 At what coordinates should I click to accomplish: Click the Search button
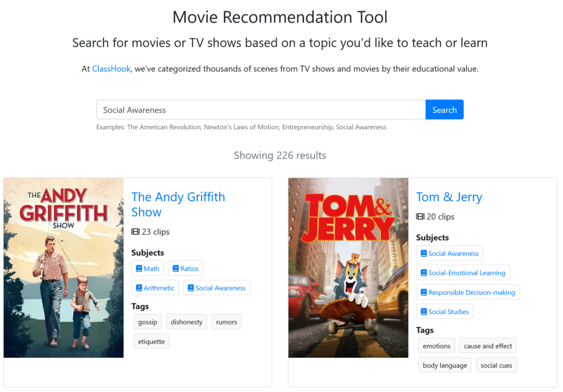[444, 109]
